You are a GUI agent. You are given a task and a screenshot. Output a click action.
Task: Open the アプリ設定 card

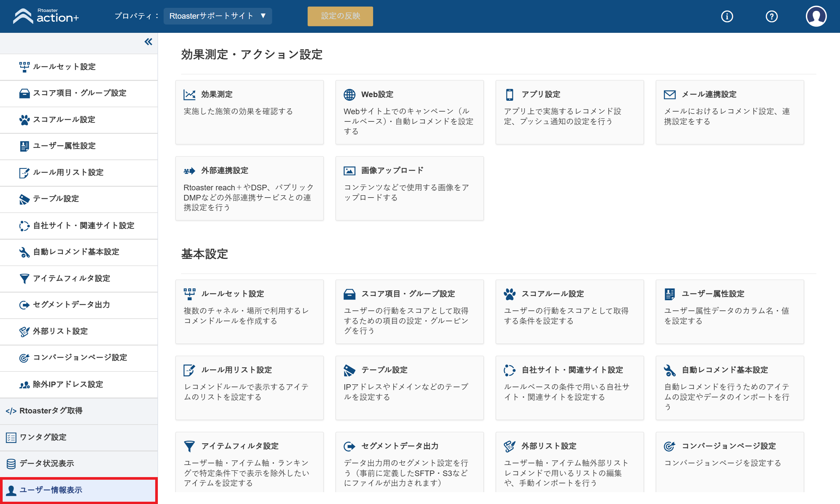[570, 112]
